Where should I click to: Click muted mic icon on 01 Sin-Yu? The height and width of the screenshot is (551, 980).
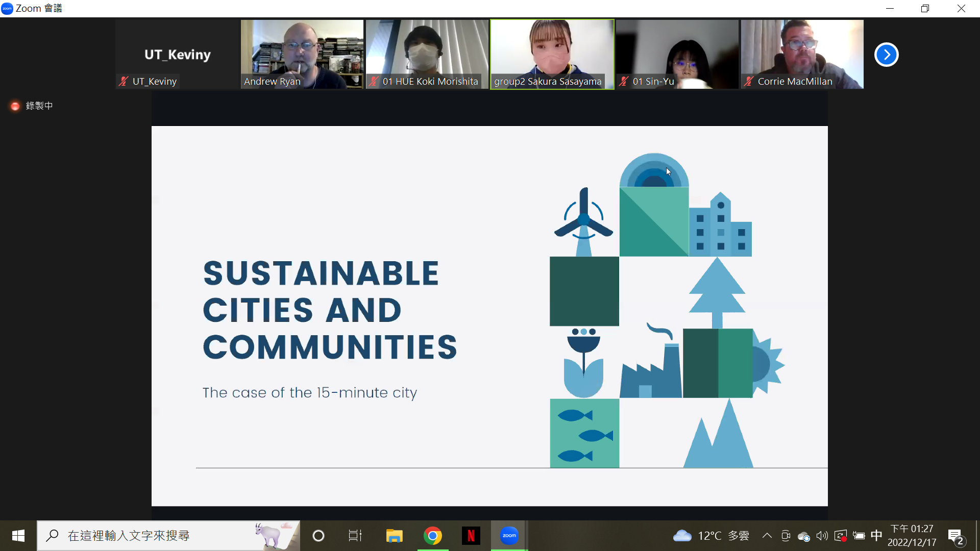coord(624,81)
